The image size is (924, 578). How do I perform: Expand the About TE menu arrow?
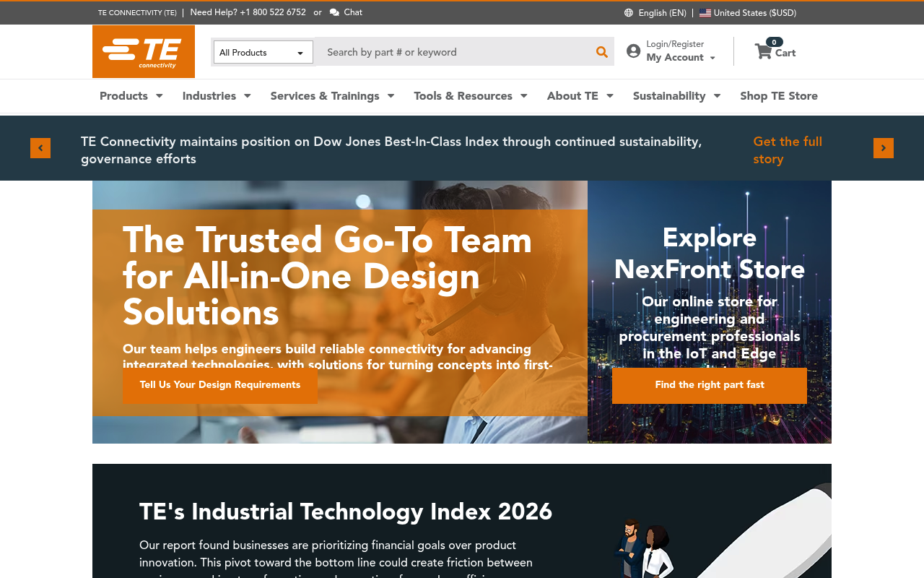click(610, 96)
